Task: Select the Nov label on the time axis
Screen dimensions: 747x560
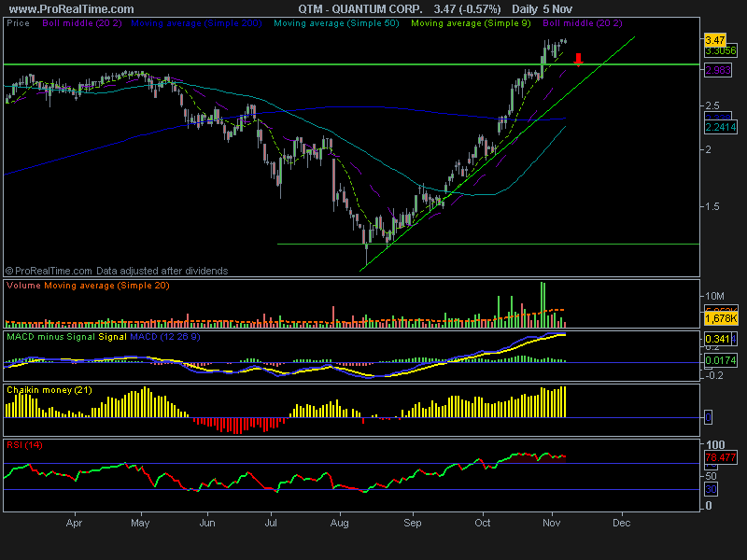Action: (x=551, y=523)
